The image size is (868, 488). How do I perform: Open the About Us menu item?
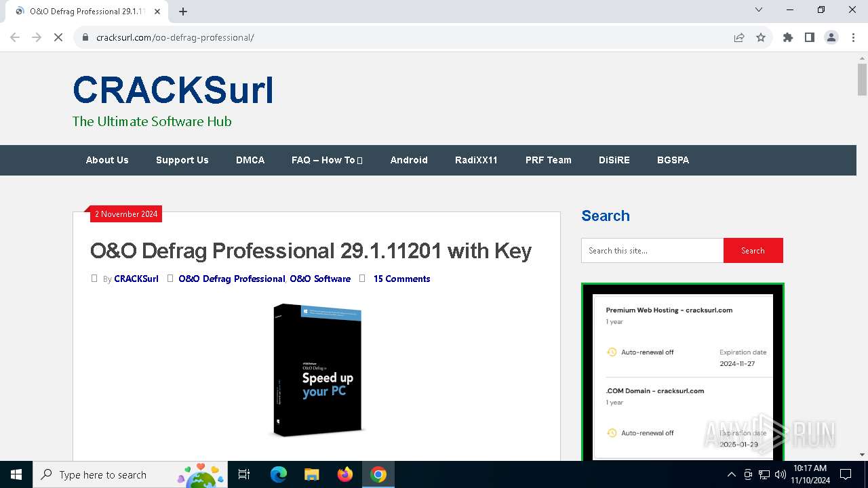pos(107,160)
